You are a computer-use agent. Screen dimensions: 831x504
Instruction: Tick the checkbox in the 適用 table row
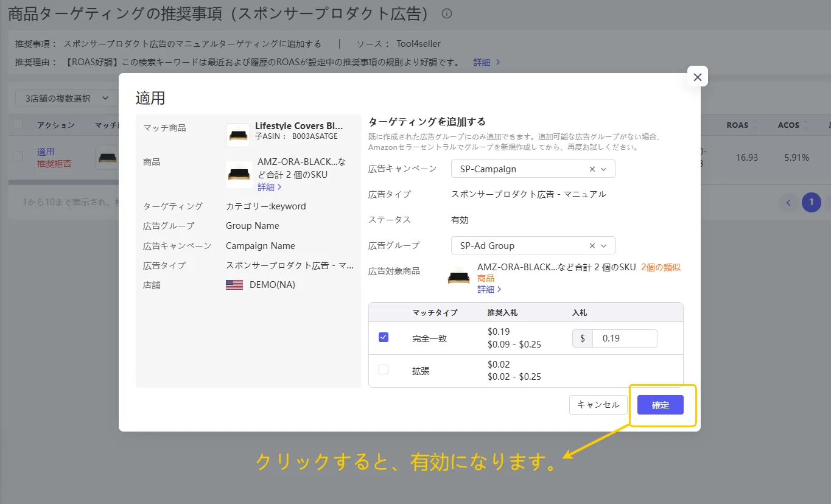(18, 157)
